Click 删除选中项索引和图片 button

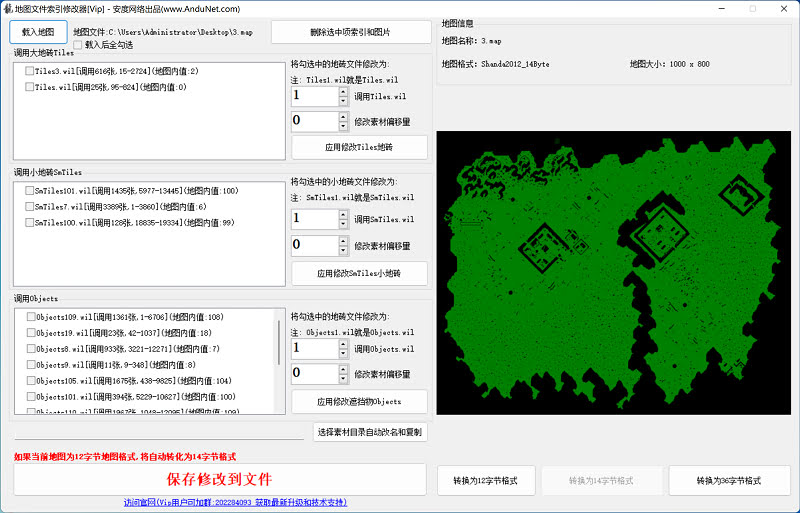click(x=351, y=32)
